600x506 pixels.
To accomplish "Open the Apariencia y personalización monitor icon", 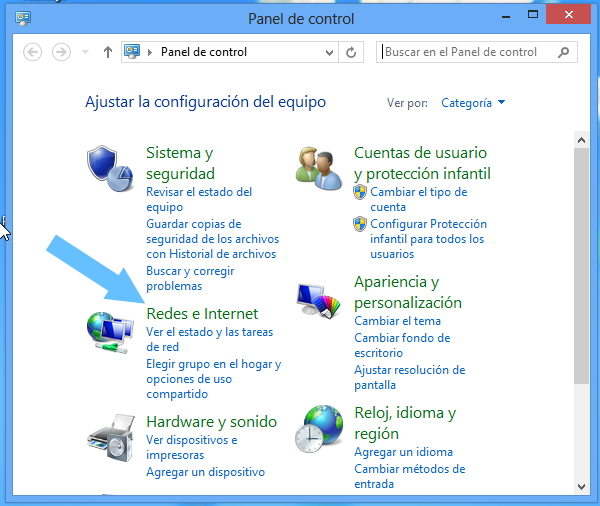I will (x=319, y=301).
